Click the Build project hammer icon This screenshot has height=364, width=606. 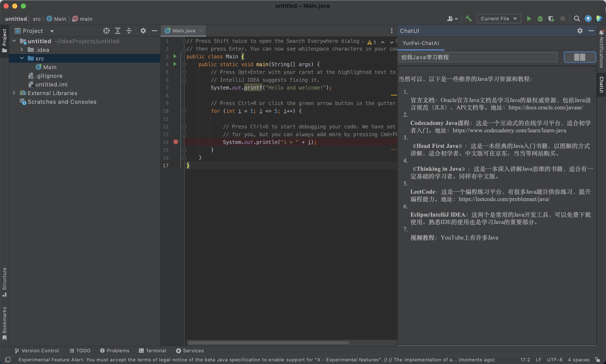(x=469, y=19)
